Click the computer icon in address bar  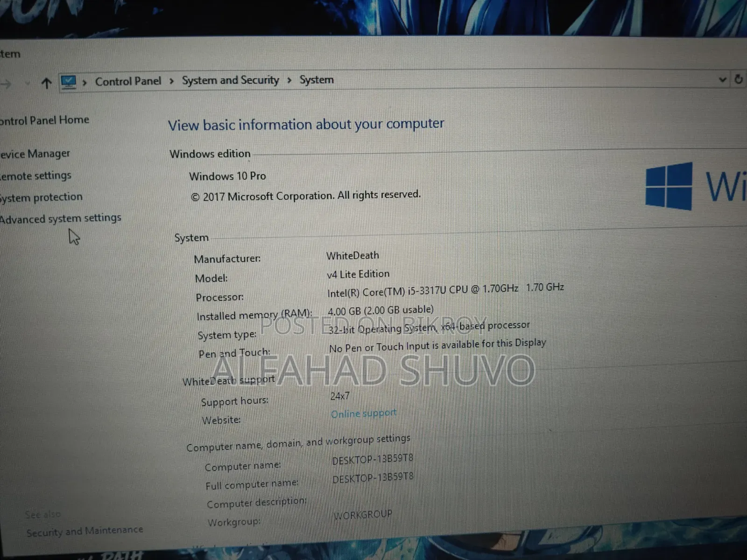[x=69, y=83]
